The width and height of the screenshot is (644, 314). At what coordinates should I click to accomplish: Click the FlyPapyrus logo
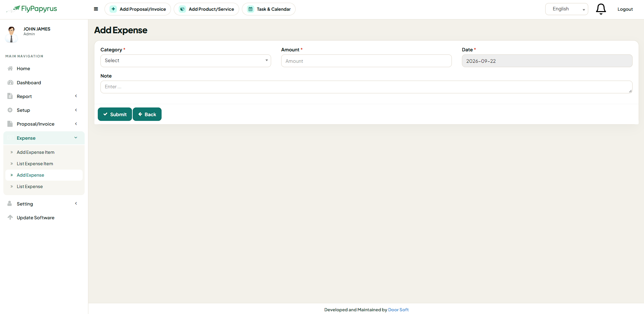click(x=32, y=9)
